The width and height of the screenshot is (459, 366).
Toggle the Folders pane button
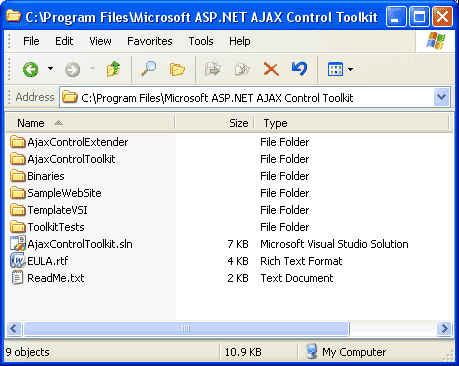pyautogui.click(x=177, y=69)
